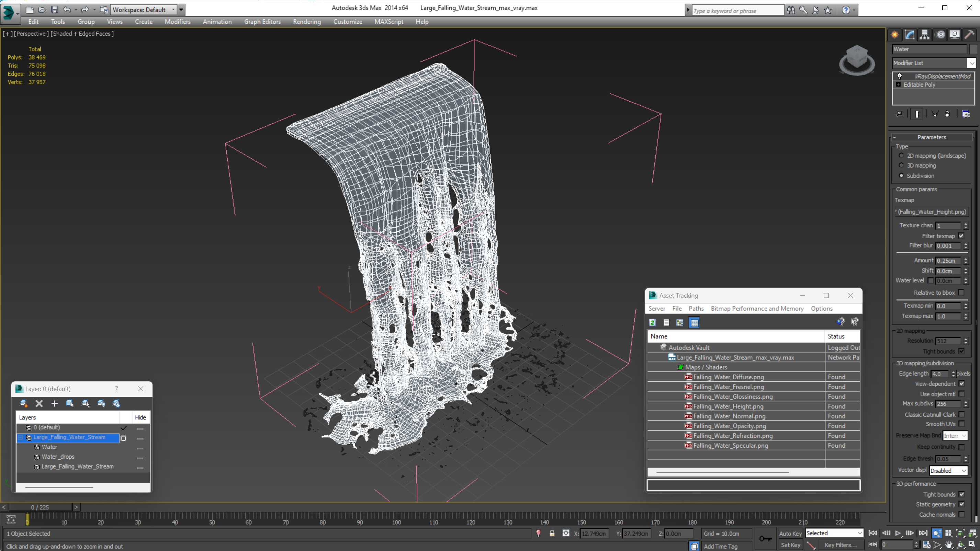Open the key mode Selected dropdown
The height and width of the screenshot is (551, 980).
click(x=834, y=533)
